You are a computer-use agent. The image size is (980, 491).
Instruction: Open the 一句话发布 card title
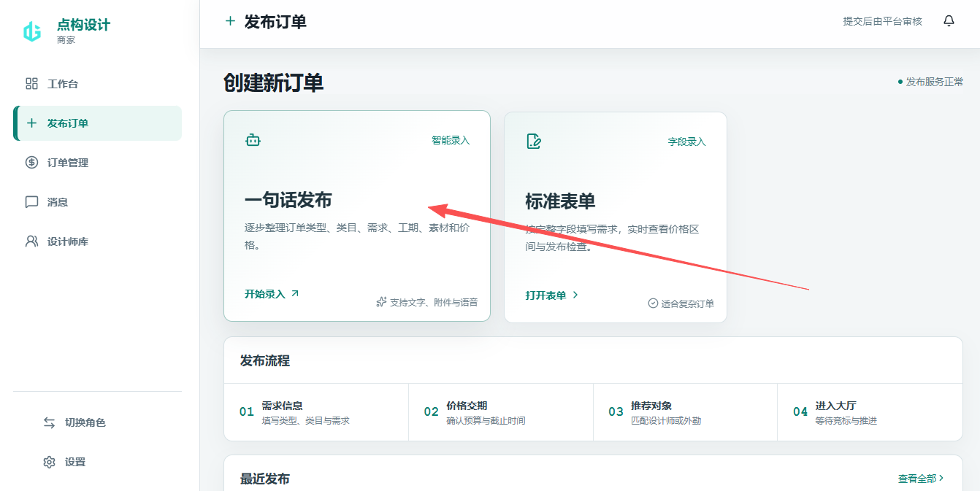click(288, 200)
